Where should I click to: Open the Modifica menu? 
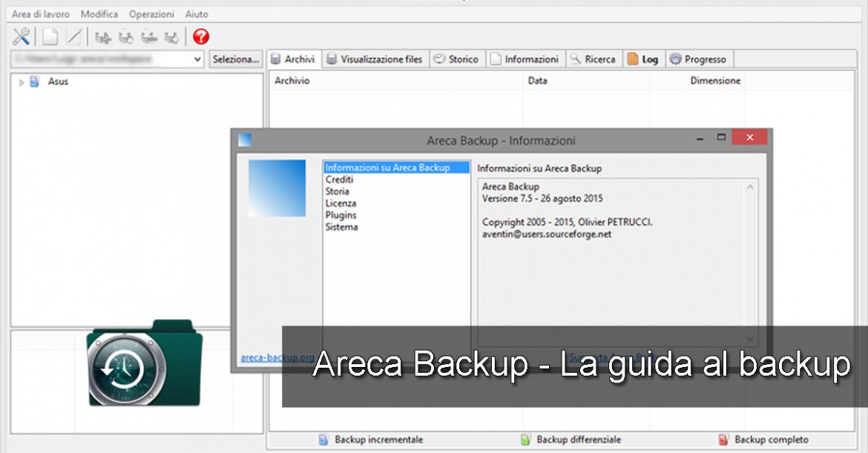99,14
